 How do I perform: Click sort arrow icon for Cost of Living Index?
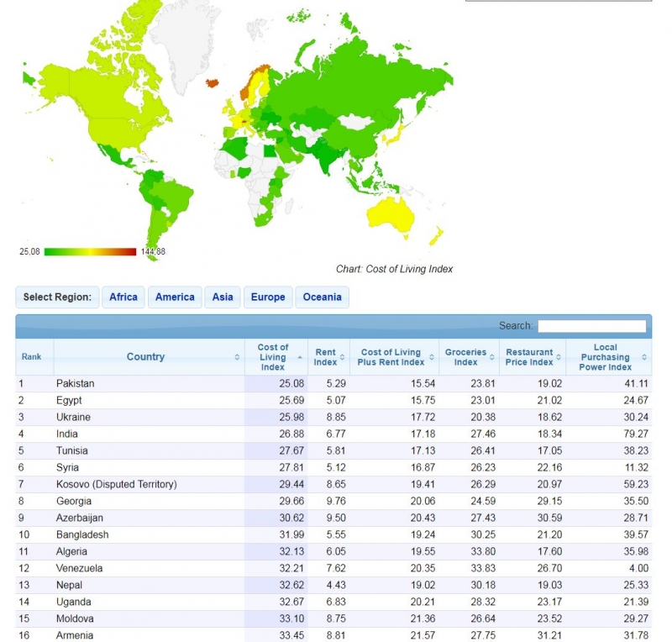point(300,357)
